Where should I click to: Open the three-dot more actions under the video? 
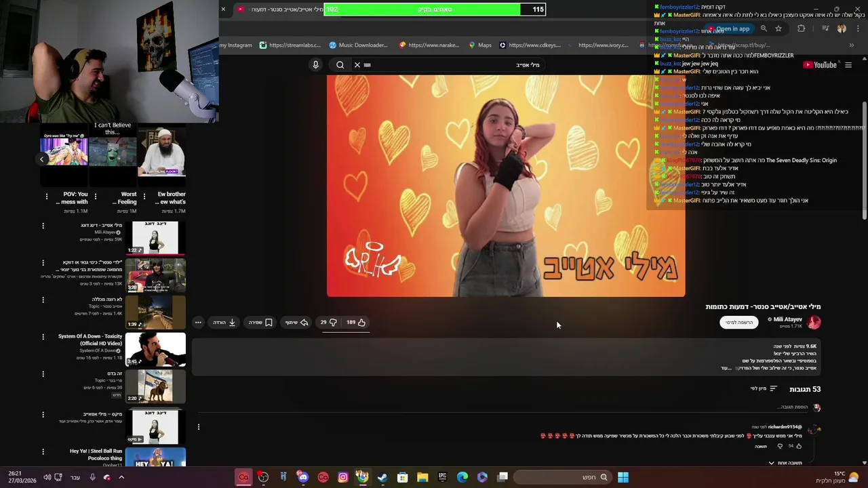(198, 323)
